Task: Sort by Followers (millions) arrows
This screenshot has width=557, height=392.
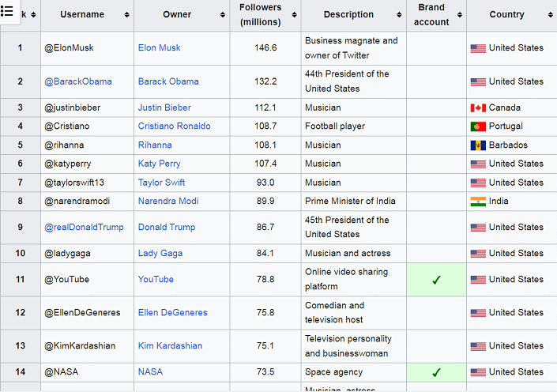Action: tap(295, 14)
